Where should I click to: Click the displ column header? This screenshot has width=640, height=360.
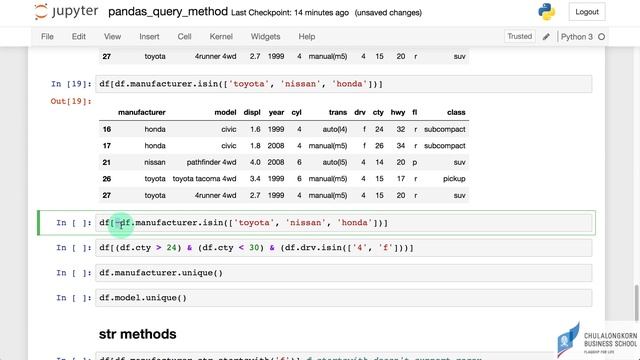pyautogui.click(x=252, y=112)
